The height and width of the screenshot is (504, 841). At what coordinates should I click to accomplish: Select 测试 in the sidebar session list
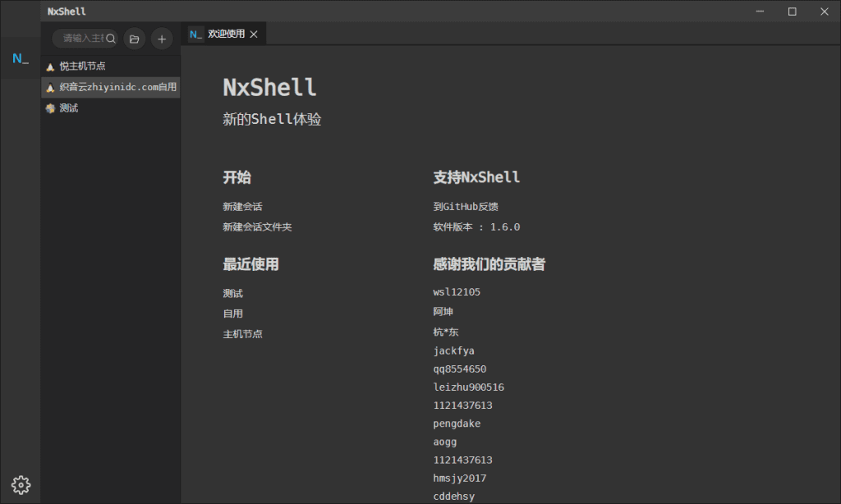point(69,108)
